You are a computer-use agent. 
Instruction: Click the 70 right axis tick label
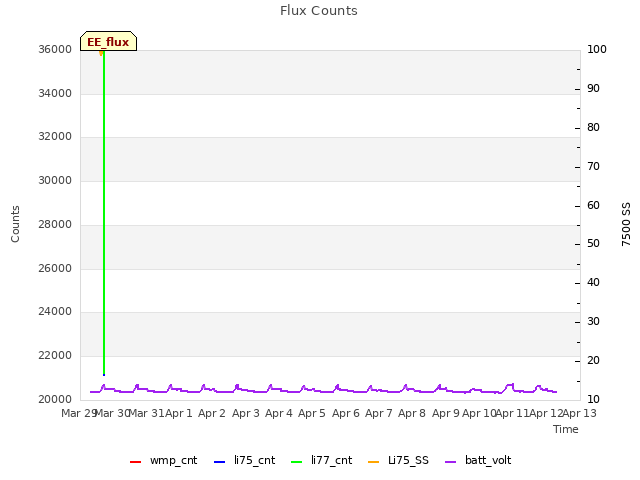[x=593, y=167]
